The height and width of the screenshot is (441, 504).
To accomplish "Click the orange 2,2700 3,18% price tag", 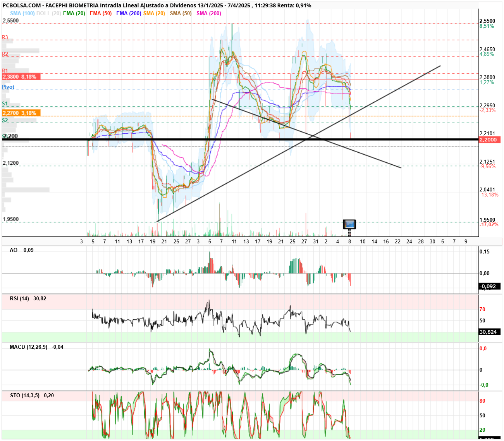I will click(x=21, y=113).
